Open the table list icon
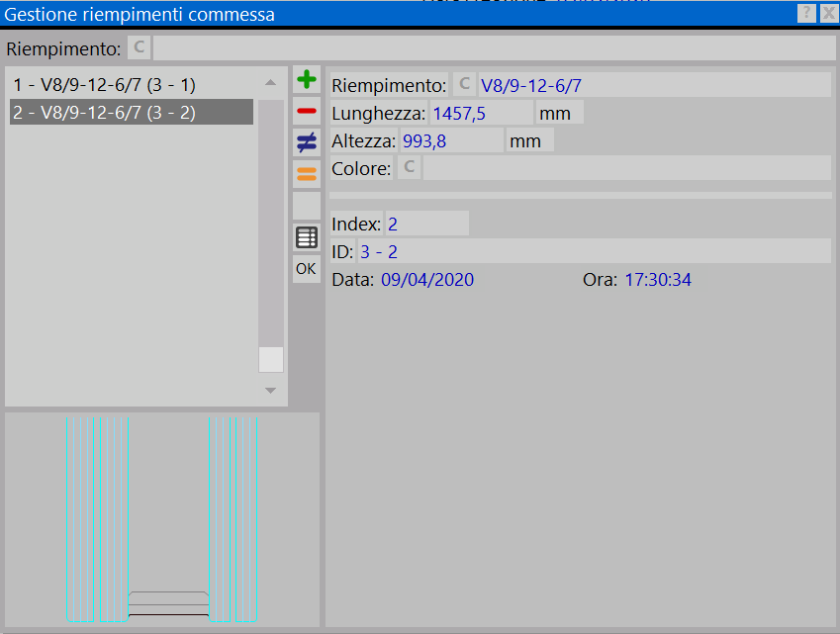Viewport: 840px width, 634px height. [307, 237]
